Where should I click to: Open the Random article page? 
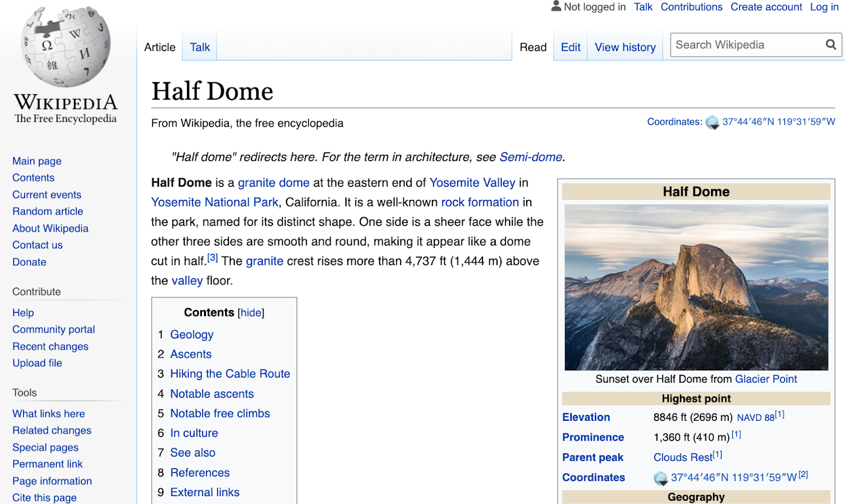tap(48, 211)
